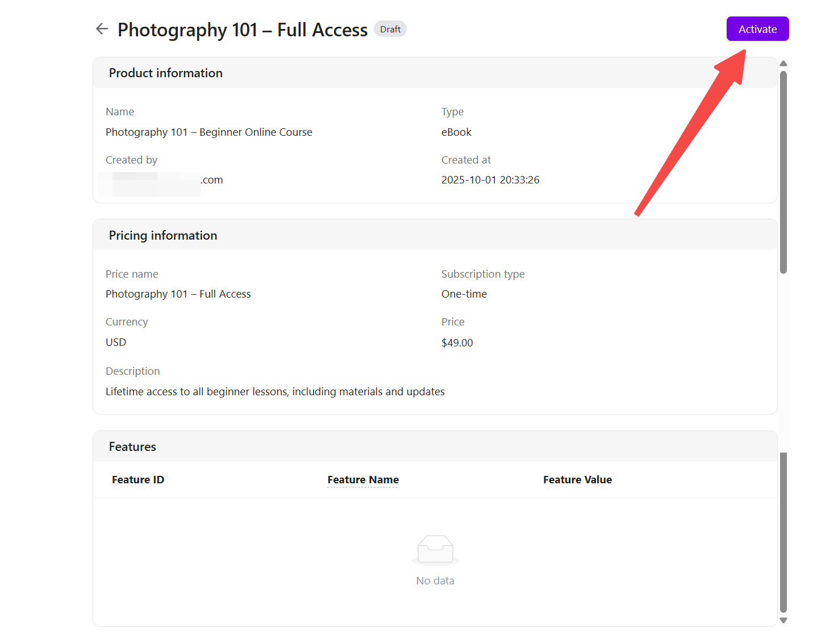Click the scrollbar up arrow

coord(783,64)
